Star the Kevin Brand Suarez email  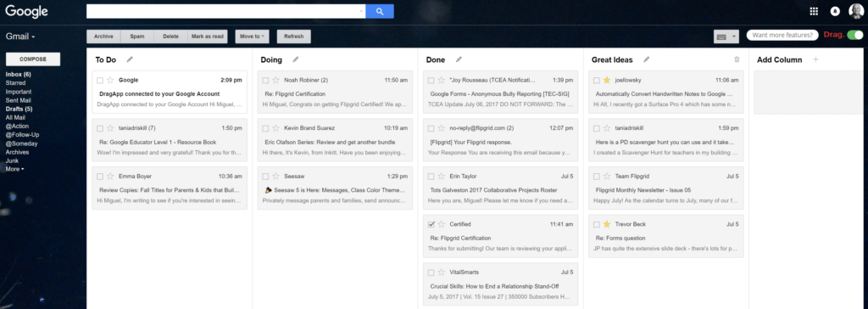tap(275, 128)
